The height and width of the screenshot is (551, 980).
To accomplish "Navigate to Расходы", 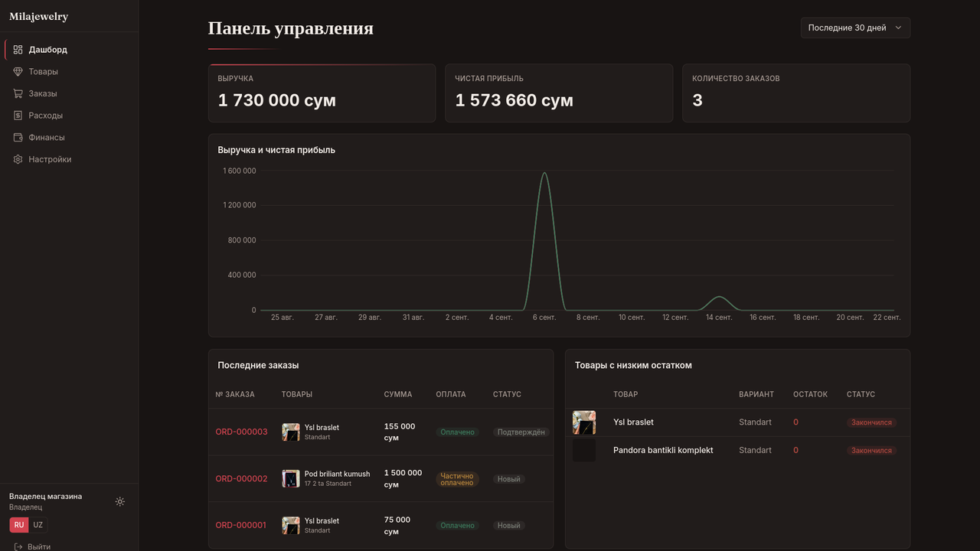I will 69,116.
